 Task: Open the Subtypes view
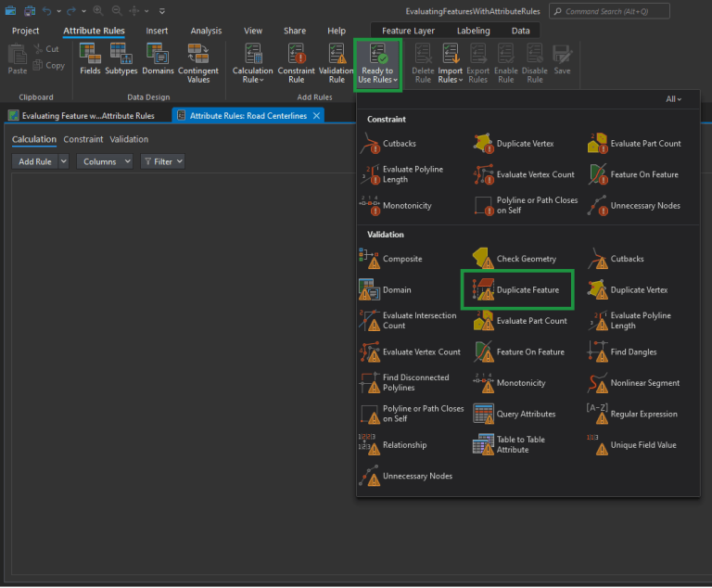tap(121, 59)
